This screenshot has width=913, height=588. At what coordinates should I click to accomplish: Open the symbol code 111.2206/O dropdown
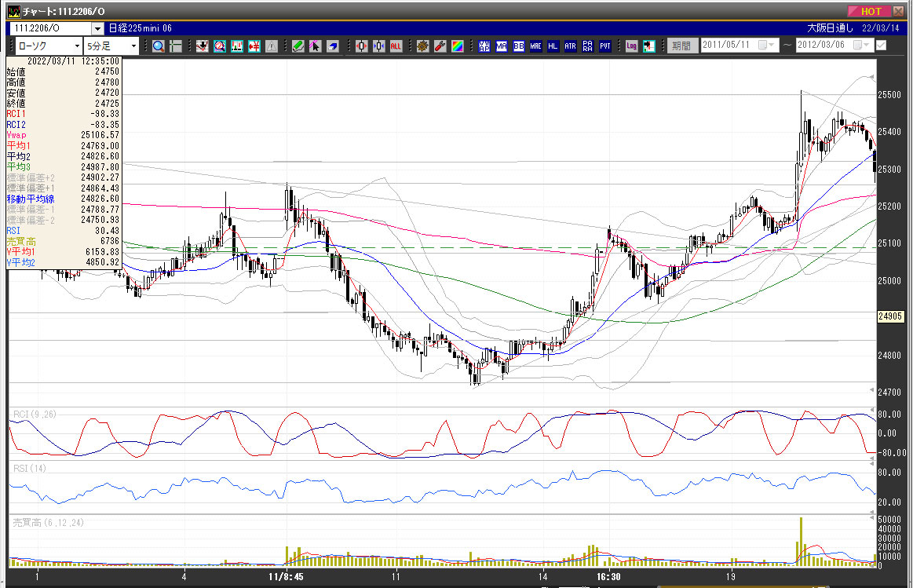pos(97,28)
